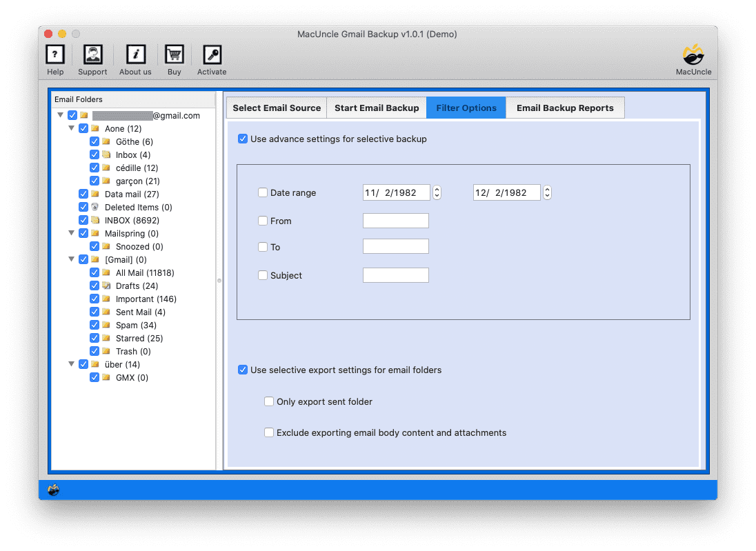This screenshot has height=551, width=756.
Task: Open the About us info icon
Action: (135, 55)
